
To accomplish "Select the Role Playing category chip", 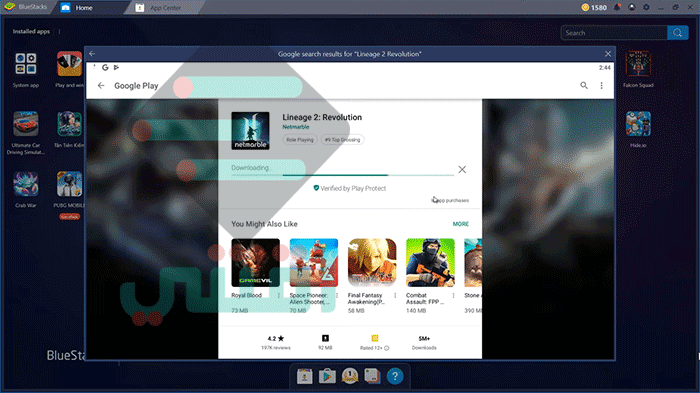I will click(x=300, y=140).
